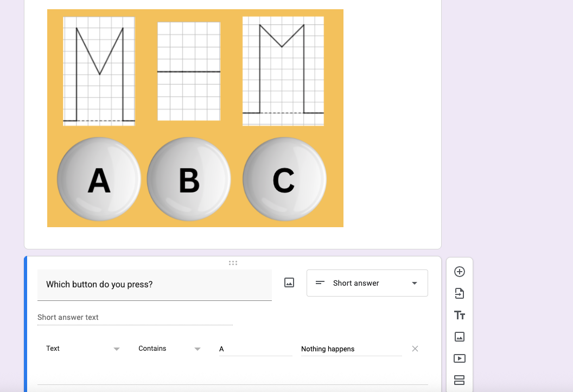Add a new section
The height and width of the screenshot is (392, 573).
460,380
